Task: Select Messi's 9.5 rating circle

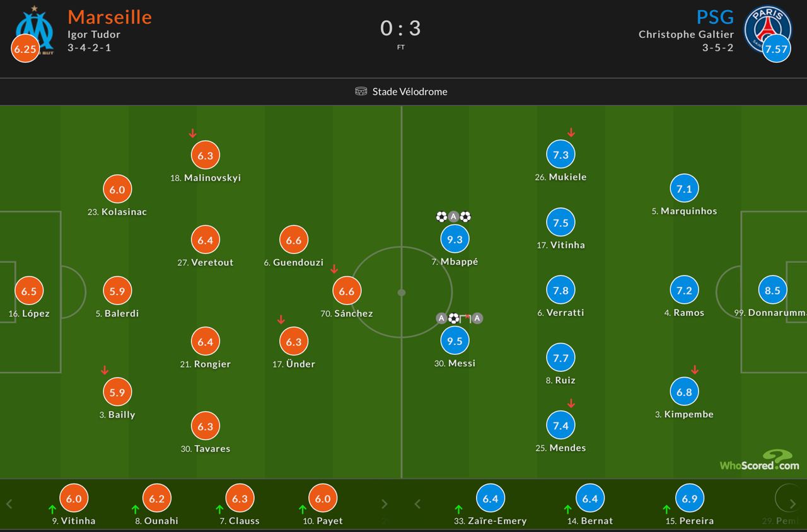Action: [x=454, y=341]
